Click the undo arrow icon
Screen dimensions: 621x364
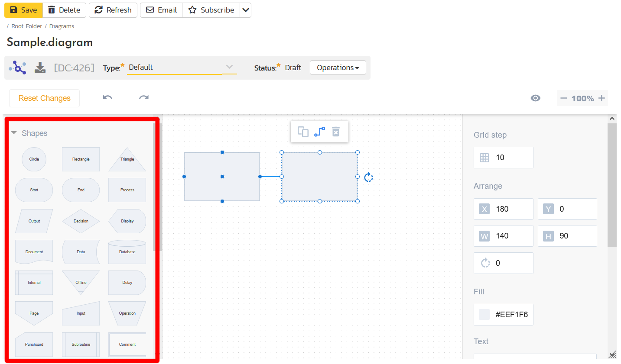pyautogui.click(x=107, y=98)
